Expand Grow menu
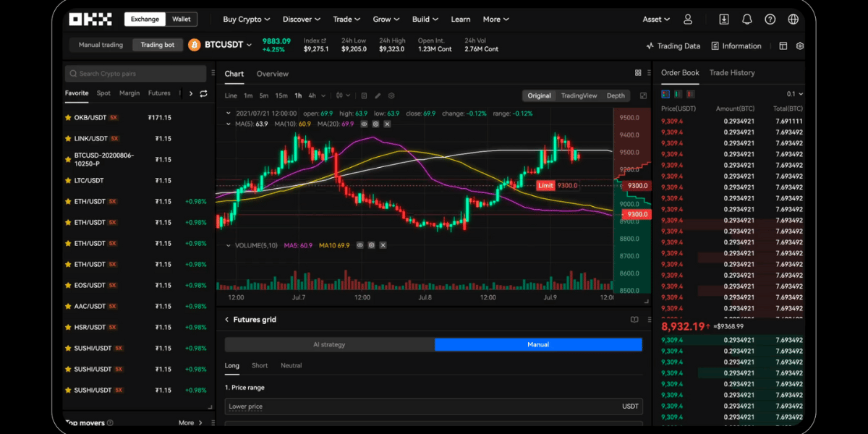The height and width of the screenshot is (434, 868). pos(386,20)
